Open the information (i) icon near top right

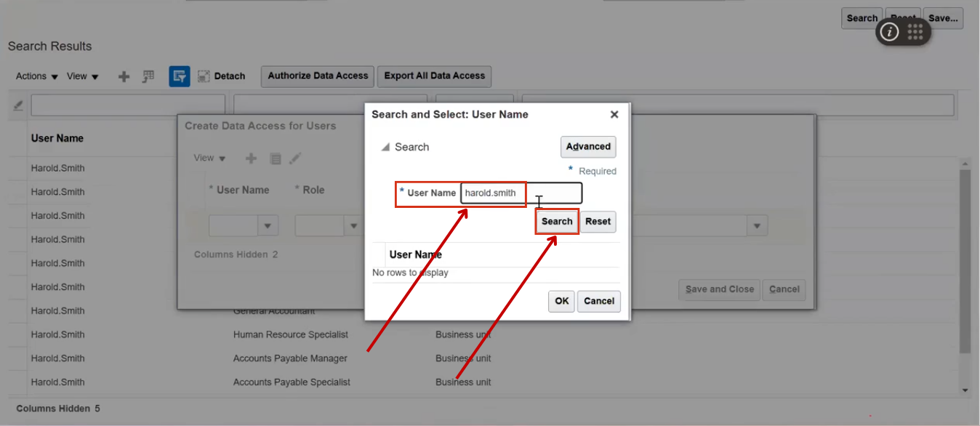[x=891, y=32]
